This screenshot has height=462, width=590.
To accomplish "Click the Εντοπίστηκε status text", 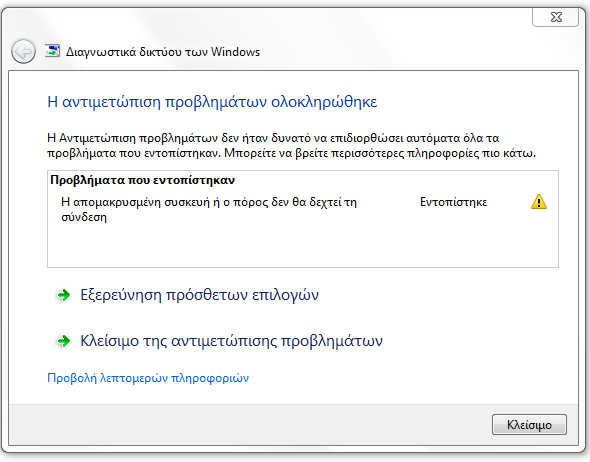I will pyautogui.click(x=453, y=202).
